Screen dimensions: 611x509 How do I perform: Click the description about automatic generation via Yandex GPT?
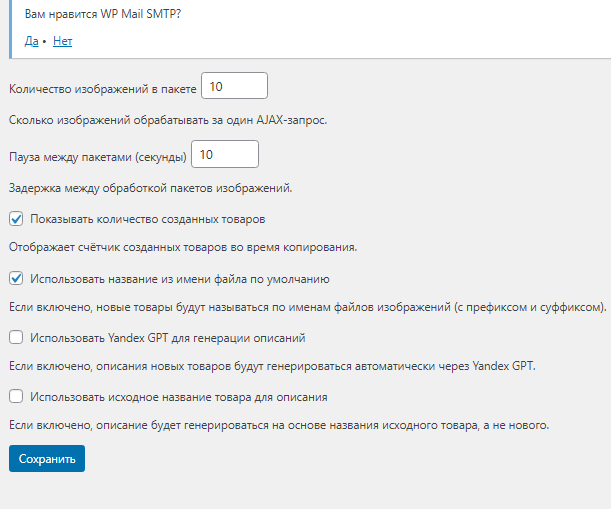click(272, 366)
